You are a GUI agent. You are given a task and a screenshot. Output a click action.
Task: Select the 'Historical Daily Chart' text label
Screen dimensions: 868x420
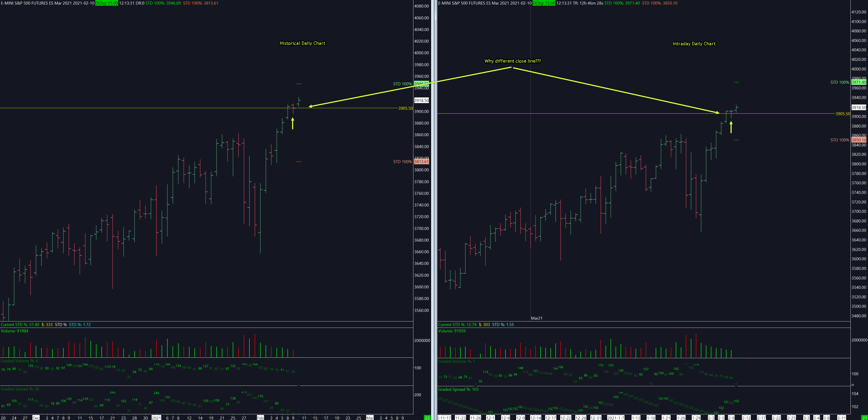(302, 43)
